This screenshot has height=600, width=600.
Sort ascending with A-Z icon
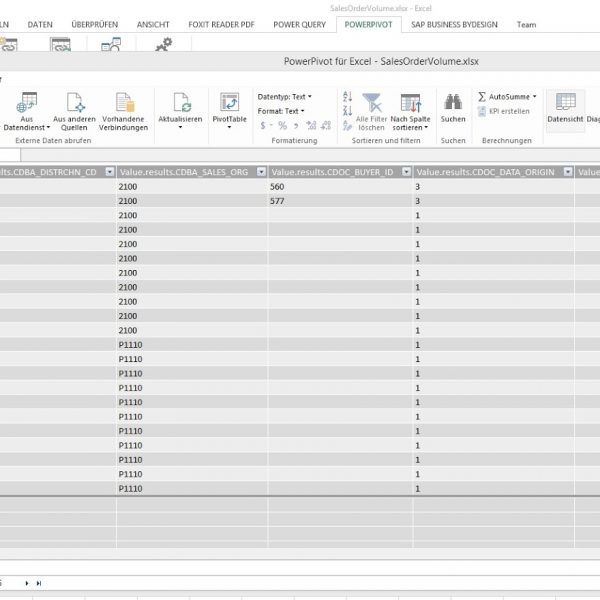tap(347, 97)
